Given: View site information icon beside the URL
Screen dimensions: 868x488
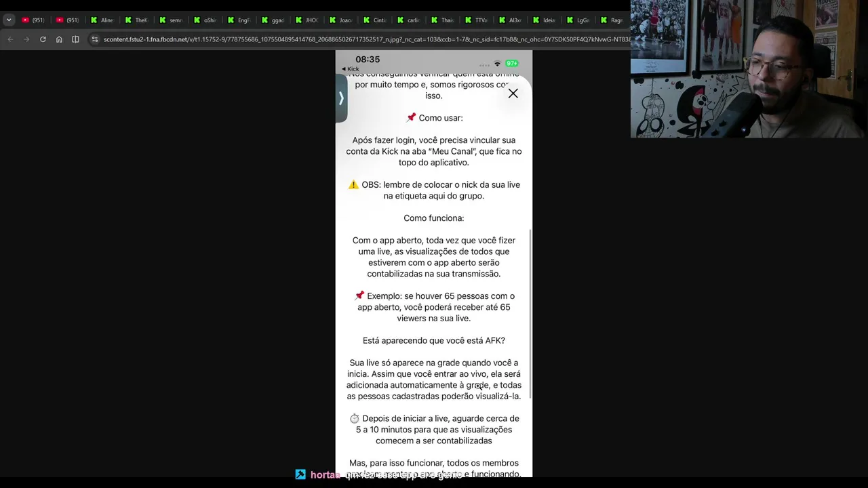Looking at the screenshot, I should [x=96, y=39].
